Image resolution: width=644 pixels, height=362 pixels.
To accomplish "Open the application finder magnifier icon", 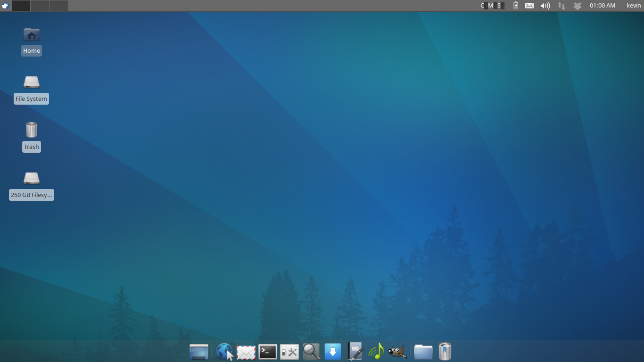I will pos(311,351).
